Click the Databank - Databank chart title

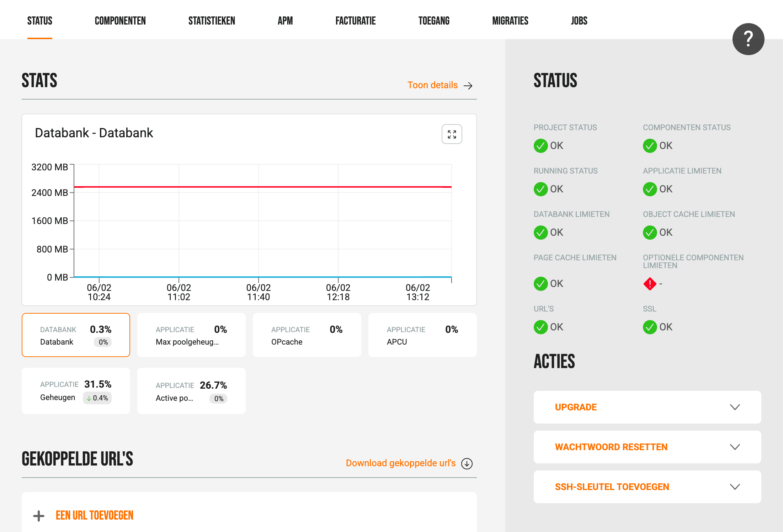click(x=94, y=133)
